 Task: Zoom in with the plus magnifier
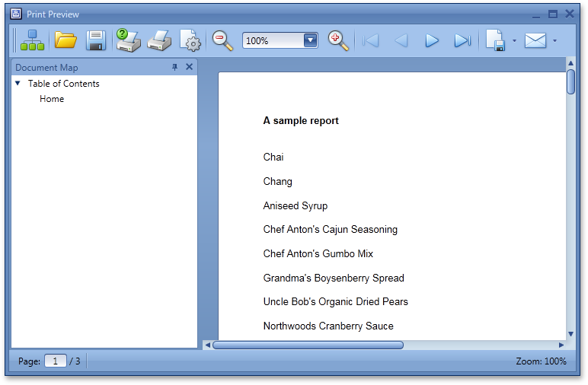pos(338,40)
